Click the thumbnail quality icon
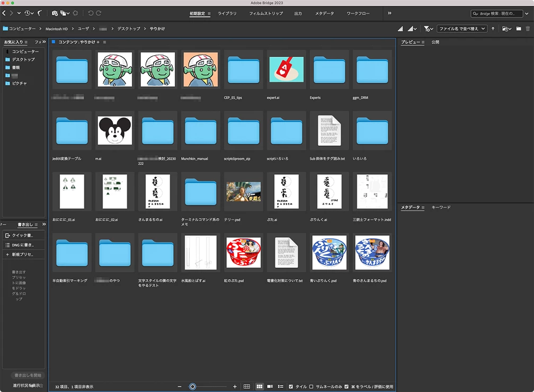534x392 pixels. tap(400, 29)
